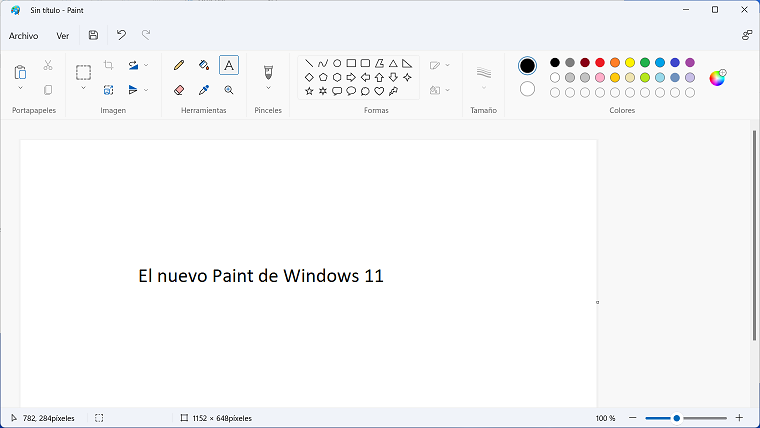Pick the orange color swatch
The width and height of the screenshot is (760, 428).
(615, 63)
